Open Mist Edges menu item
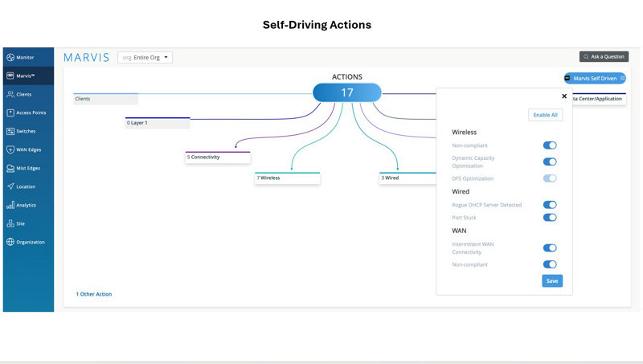Image resolution: width=643 pixels, height=364 pixels. tap(28, 168)
